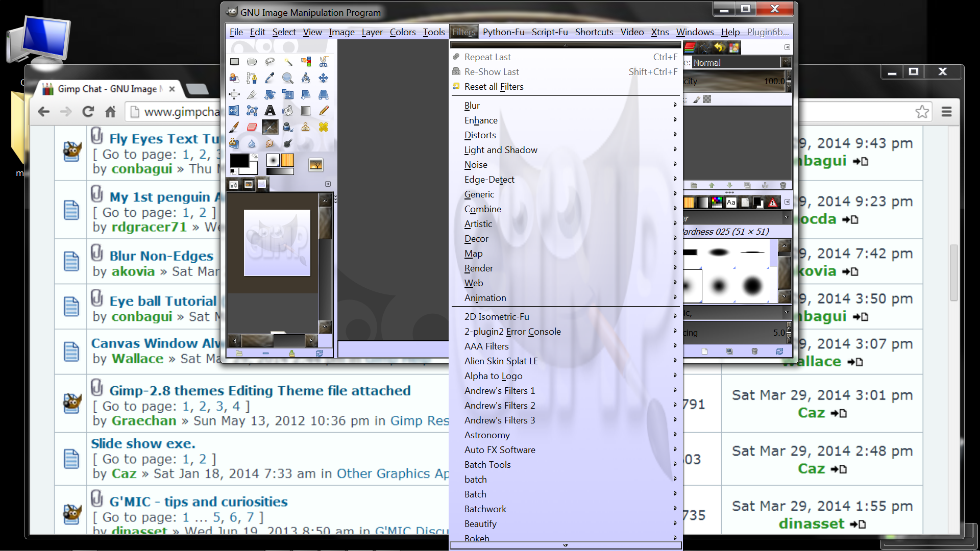This screenshot has height=551, width=980.
Task: Reset to default black and white colors
Action: tap(233, 172)
